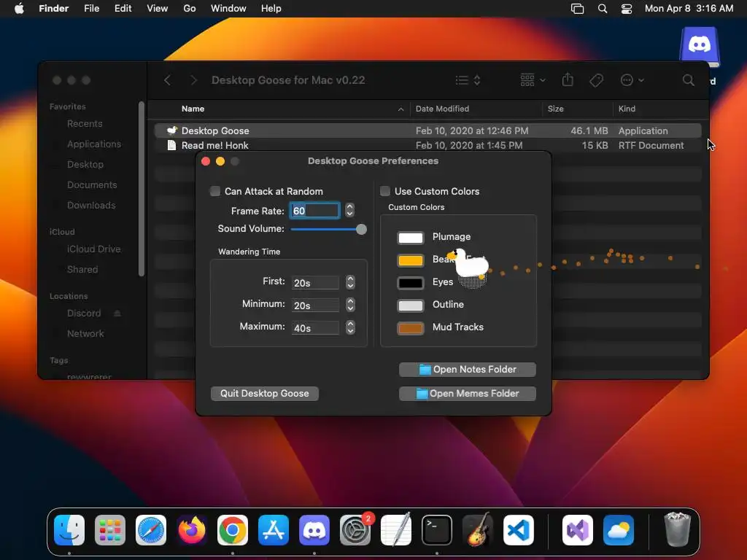
Task: Open the list view options dropdown
Action: click(x=468, y=80)
